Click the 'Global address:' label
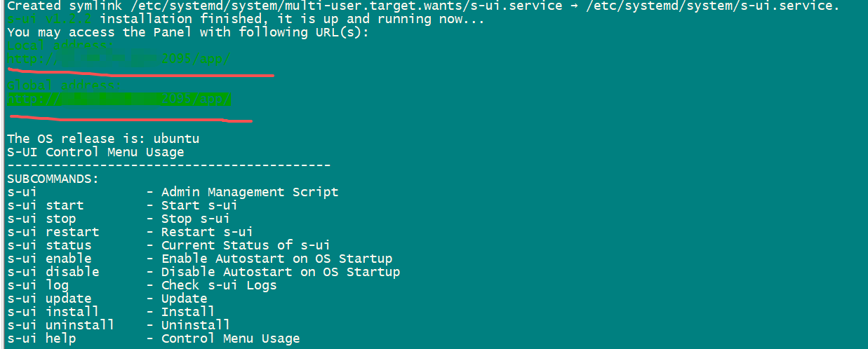This screenshot has width=868, height=349. pos(65,85)
